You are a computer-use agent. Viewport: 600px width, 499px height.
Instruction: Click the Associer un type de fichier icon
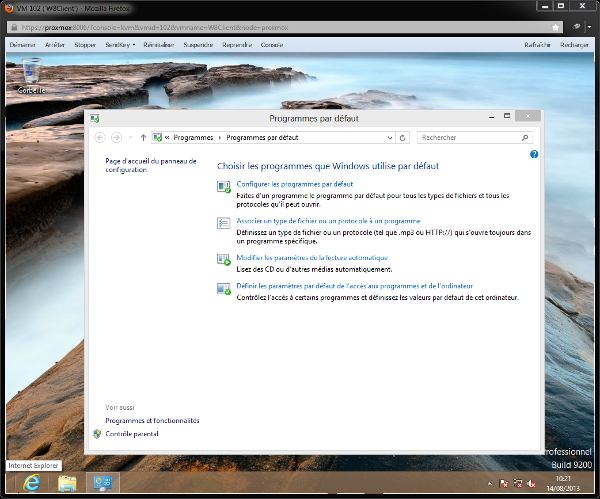coord(223,223)
